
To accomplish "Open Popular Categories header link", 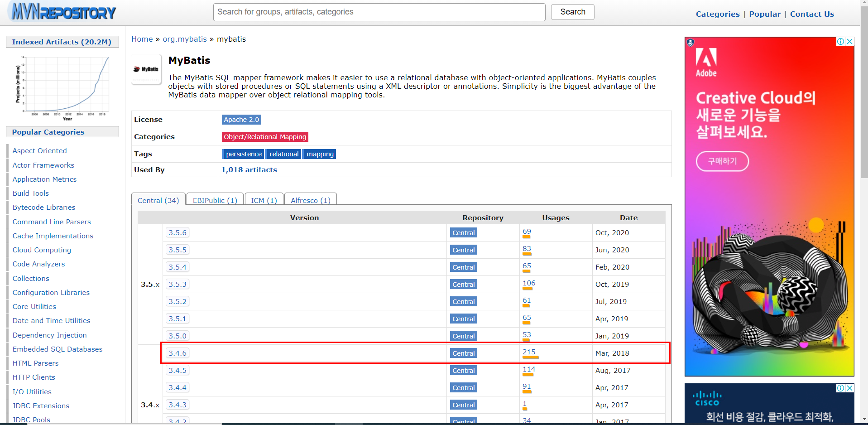I will coord(48,132).
